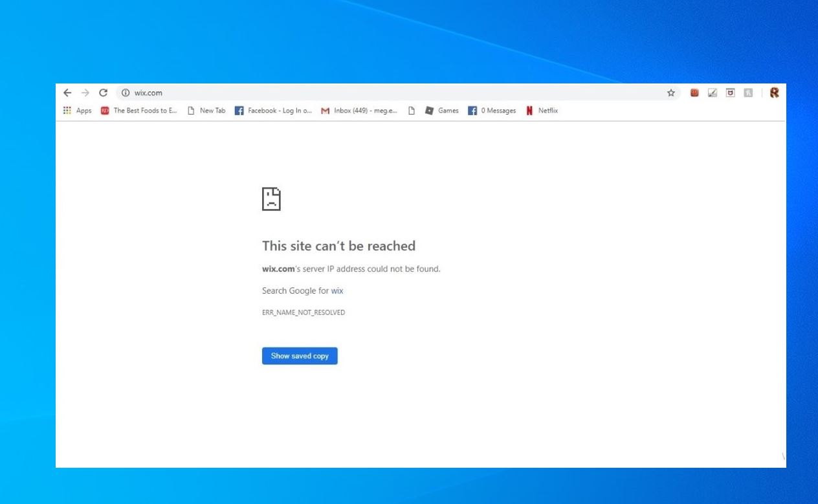Viewport: 818px width, 504px height.
Task: Open the Pocket-style shield extension icon
Action: pos(731,93)
